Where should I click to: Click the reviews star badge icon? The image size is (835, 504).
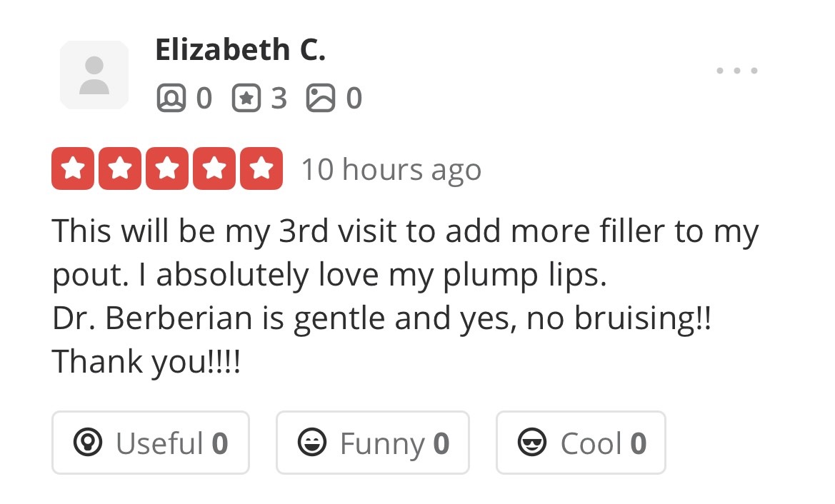click(246, 99)
